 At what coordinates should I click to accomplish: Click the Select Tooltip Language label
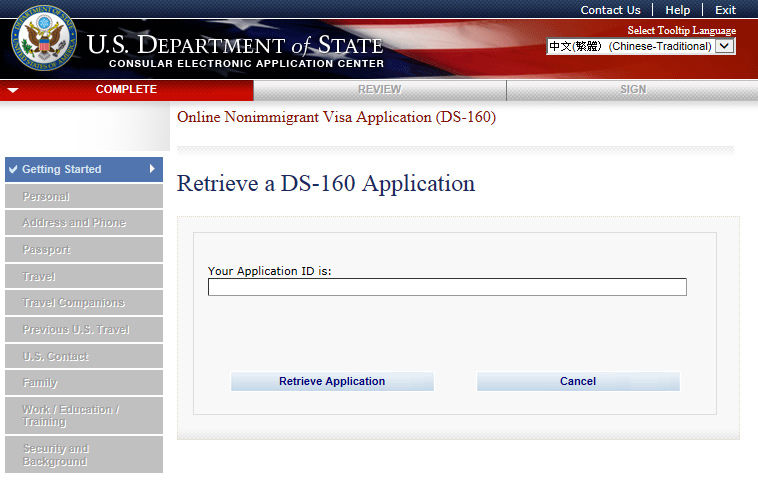click(682, 30)
